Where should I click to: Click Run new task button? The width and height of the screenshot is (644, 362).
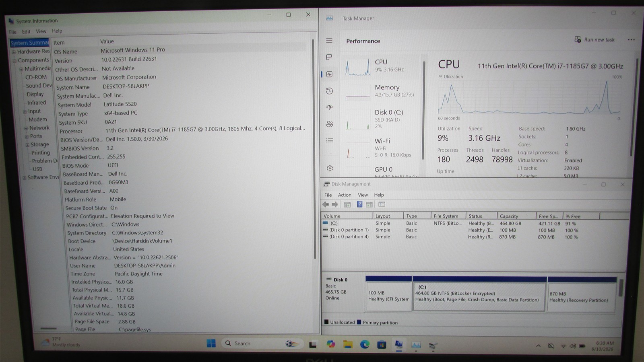click(594, 39)
